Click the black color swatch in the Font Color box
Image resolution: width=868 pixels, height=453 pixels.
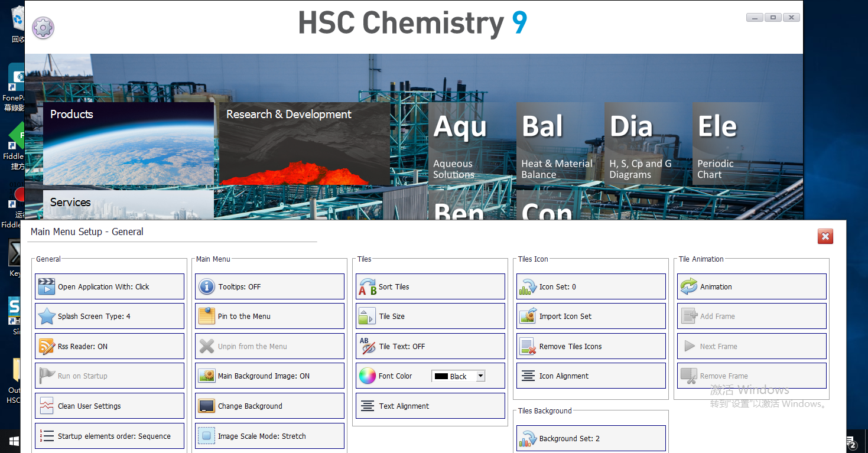(x=441, y=376)
